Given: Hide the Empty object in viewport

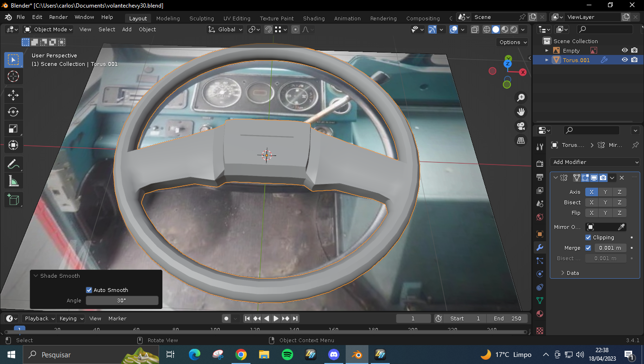Looking at the screenshot, I should click(625, 50).
